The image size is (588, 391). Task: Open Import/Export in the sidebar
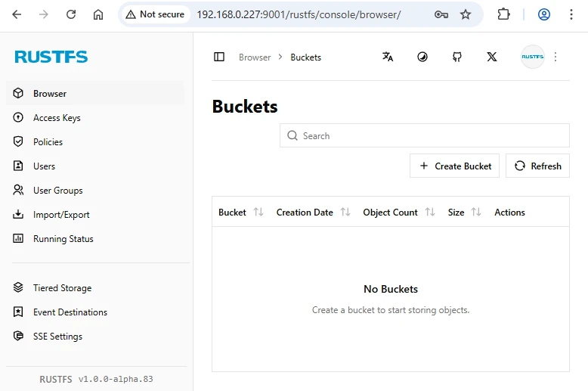pos(95,215)
